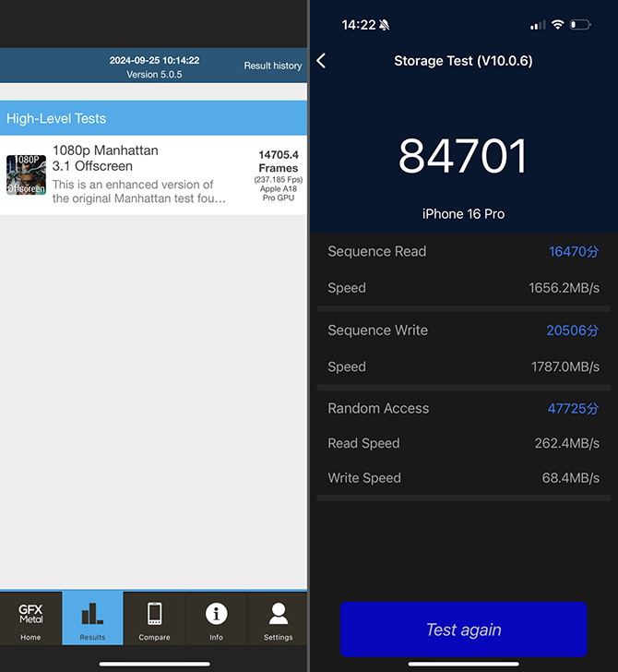The width and height of the screenshot is (618, 672).
Task: Select the Results tab in GFXBench
Action: [x=92, y=618]
